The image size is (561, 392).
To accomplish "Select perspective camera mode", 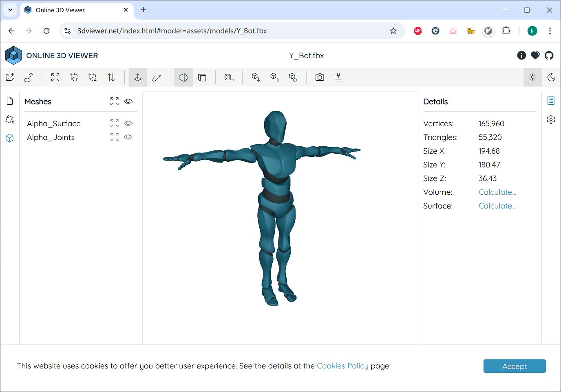I will (x=183, y=77).
